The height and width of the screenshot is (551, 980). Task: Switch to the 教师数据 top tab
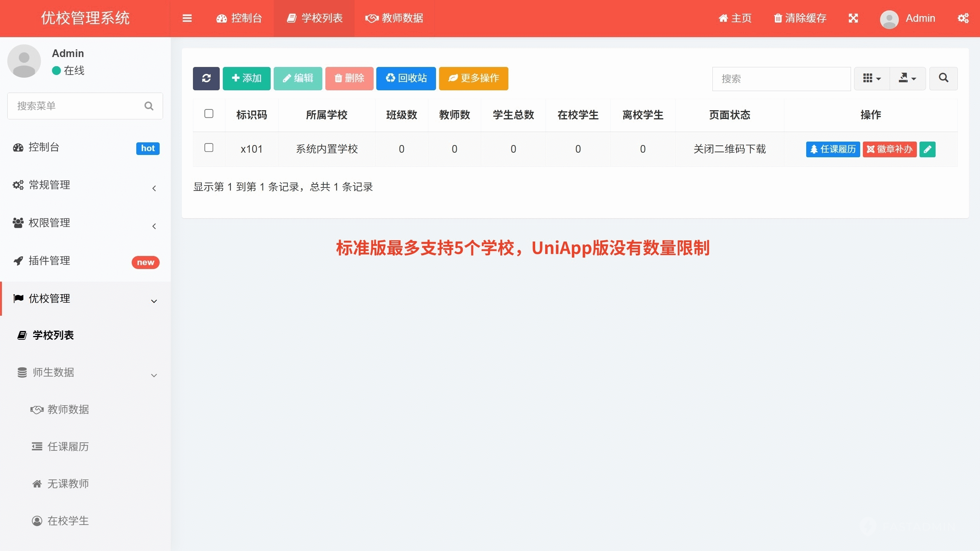(394, 18)
